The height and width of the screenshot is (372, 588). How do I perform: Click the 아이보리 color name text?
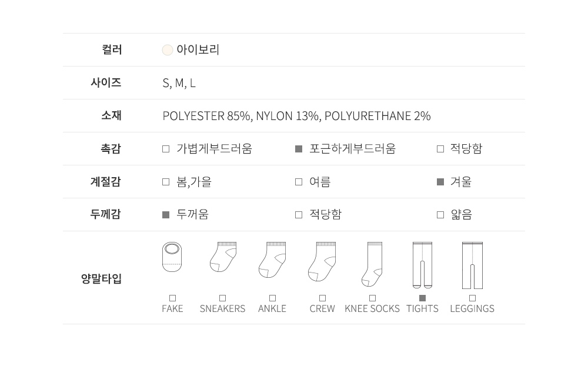(x=198, y=50)
